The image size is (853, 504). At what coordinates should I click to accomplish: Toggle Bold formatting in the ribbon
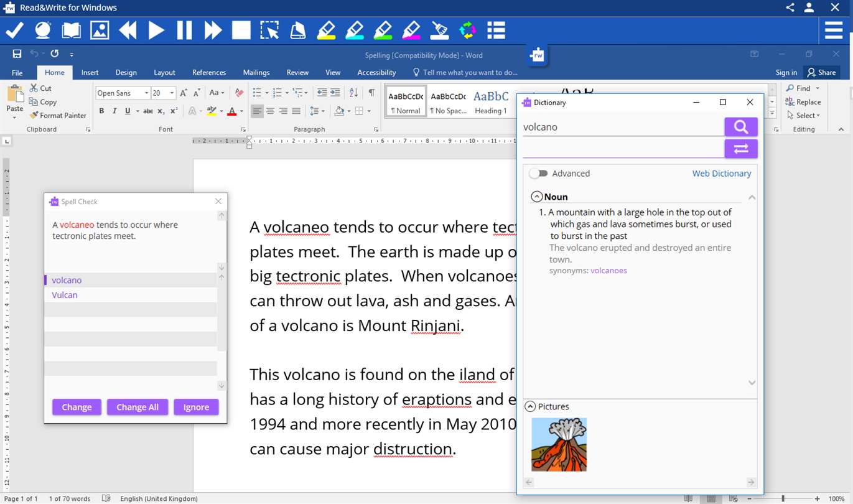coord(101,111)
